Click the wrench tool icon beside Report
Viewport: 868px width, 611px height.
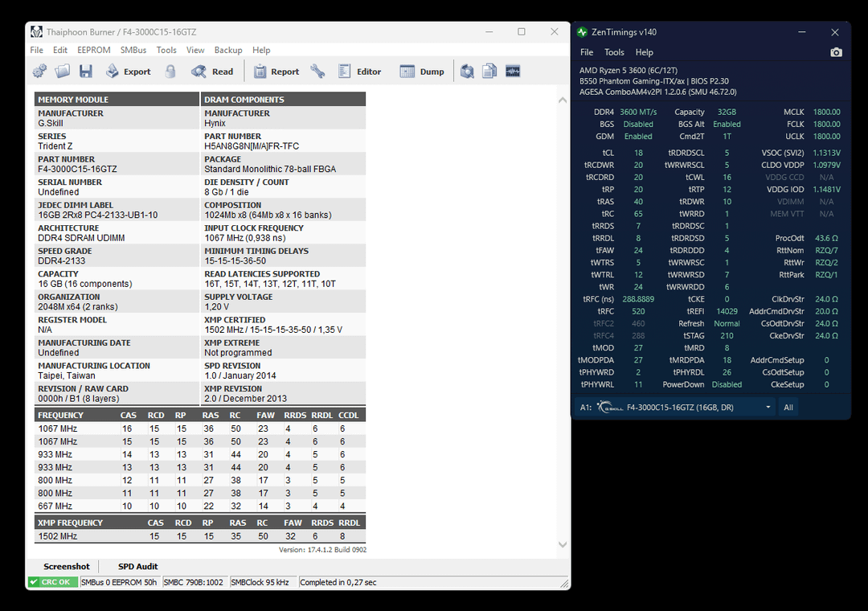coord(317,72)
